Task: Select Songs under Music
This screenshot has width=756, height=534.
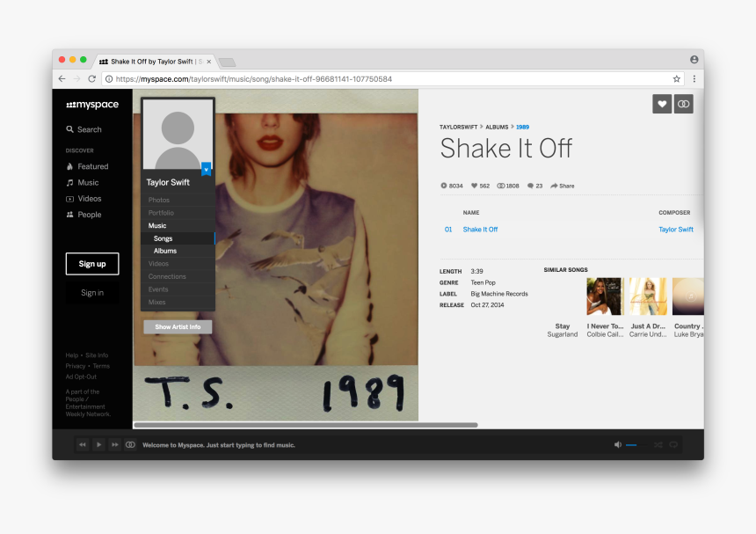Action: point(178,238)
